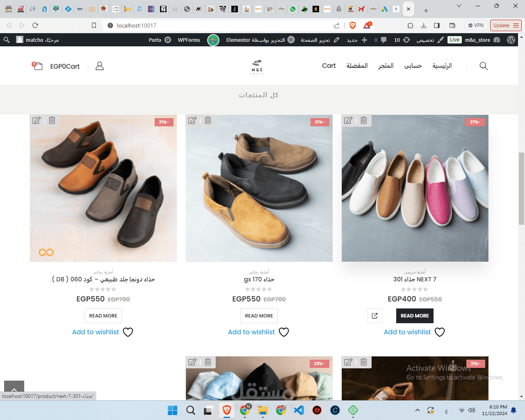The width and height of the screenshot is (525, 420).
Task: Click the gx 170 suede shoes image
Action: [x=259, y=188]
